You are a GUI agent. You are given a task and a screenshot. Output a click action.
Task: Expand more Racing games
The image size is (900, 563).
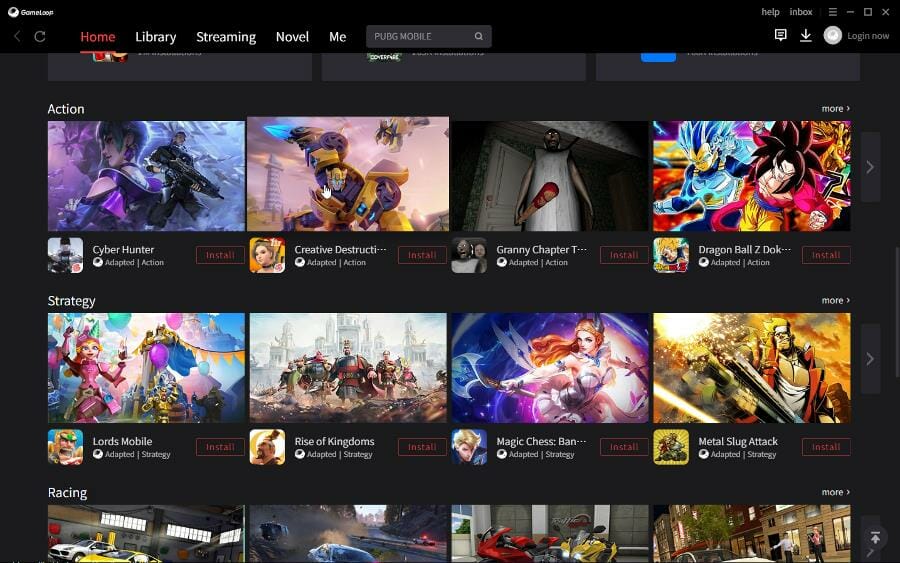pyautogui.click(x=836, y=492)
